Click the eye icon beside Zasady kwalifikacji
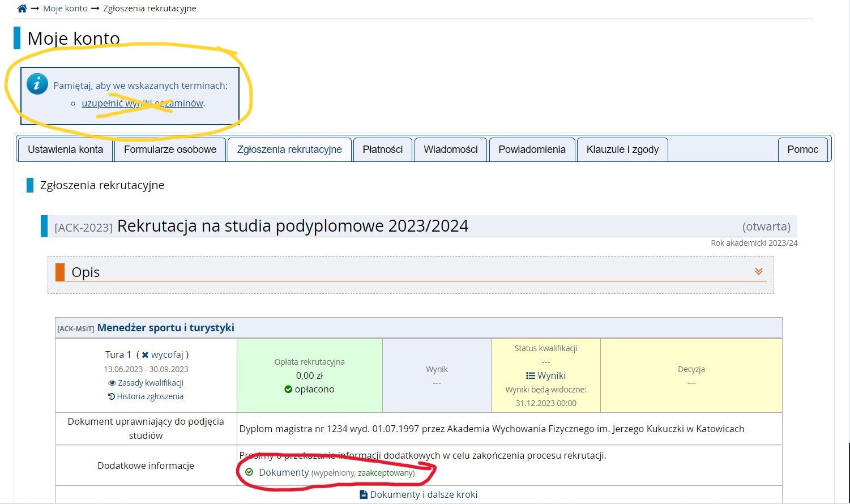The height and width of the screenshot is (504, 850). pos(112,382)
